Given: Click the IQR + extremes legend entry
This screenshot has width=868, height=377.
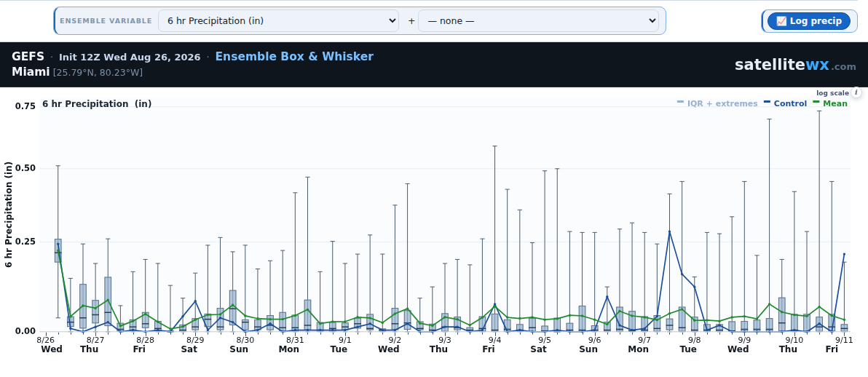Looking at the screenshot, I should click(717, 103).
